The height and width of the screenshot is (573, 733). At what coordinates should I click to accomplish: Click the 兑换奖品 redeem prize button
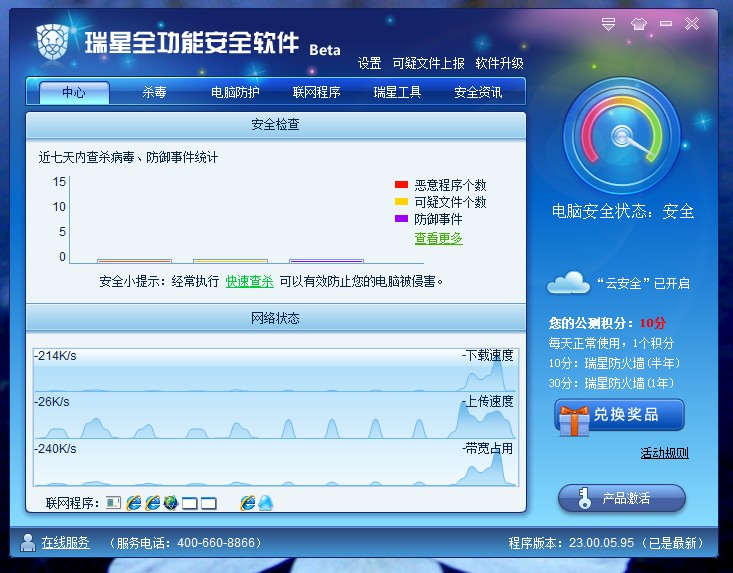point(620,415)
